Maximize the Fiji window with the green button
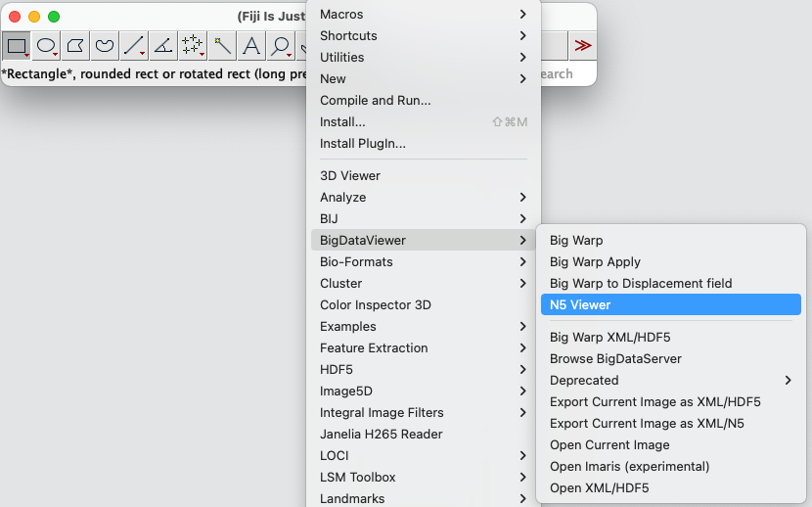Viewport: 812px width, 507px height. 54,17
